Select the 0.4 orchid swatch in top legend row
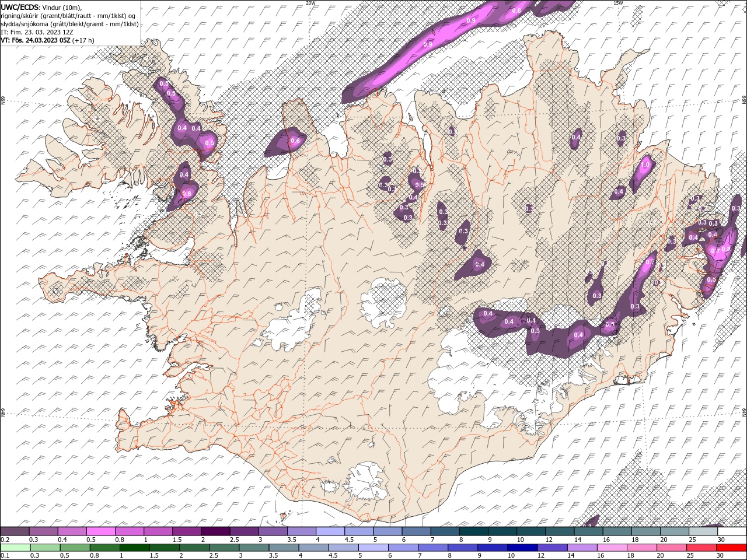 [x=72, y=532]
